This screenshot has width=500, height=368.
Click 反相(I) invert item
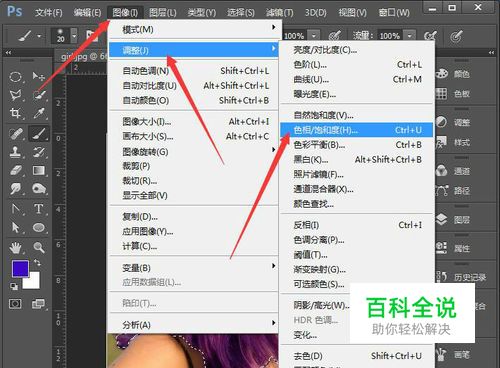(x=357, y=225)
